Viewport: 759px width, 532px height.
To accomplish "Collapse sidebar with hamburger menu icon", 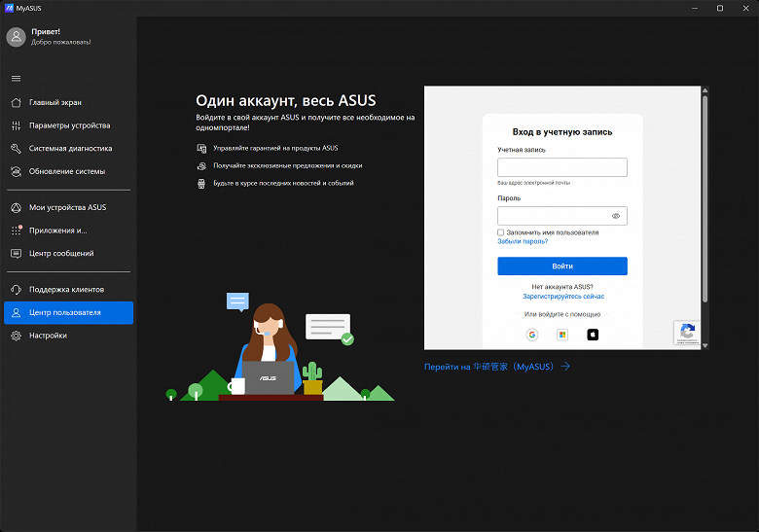I will coord(16,79).
